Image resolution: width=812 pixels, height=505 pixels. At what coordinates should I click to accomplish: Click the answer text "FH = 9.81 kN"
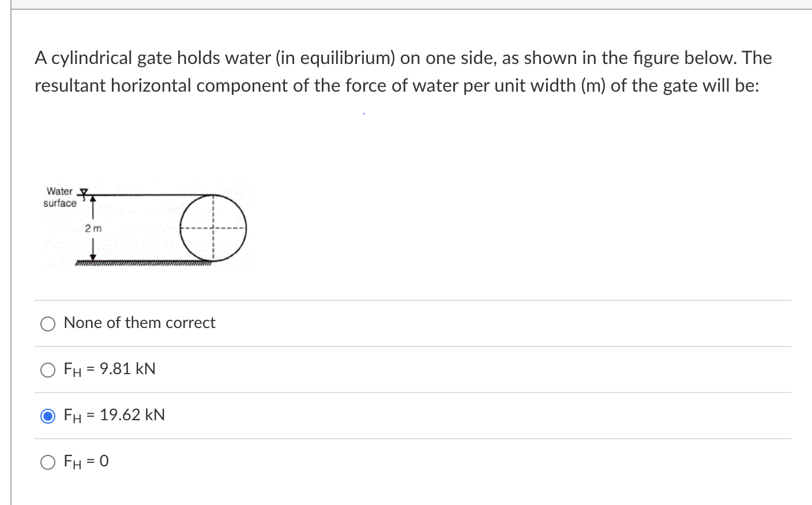[x=110, y=370]
